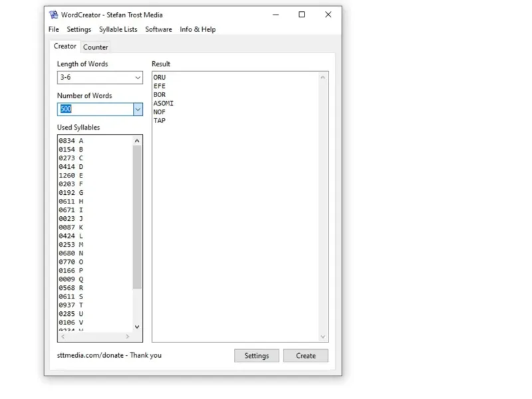Click Used Syllables horizontal scroll left arrow

tap(63, 336)
